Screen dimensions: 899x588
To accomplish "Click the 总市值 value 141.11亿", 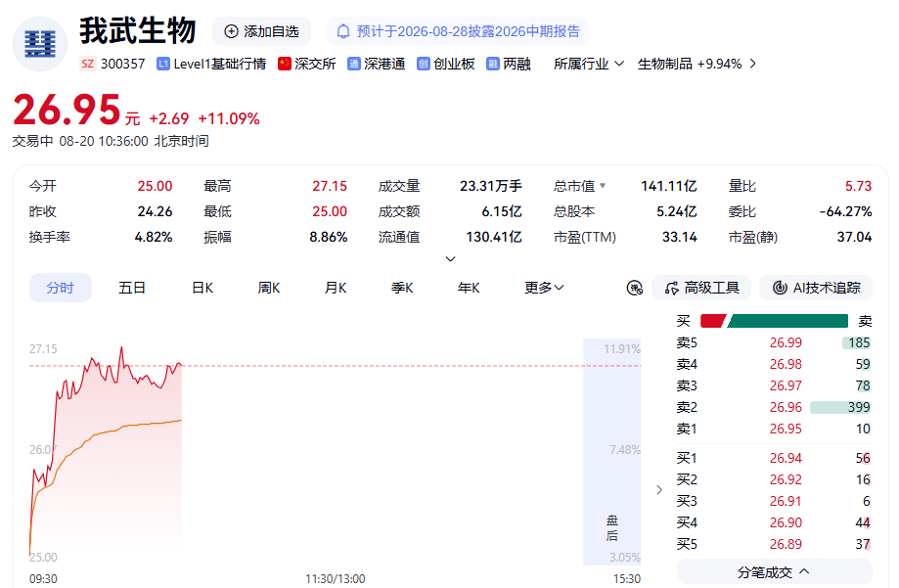I will tap(669, 186).
